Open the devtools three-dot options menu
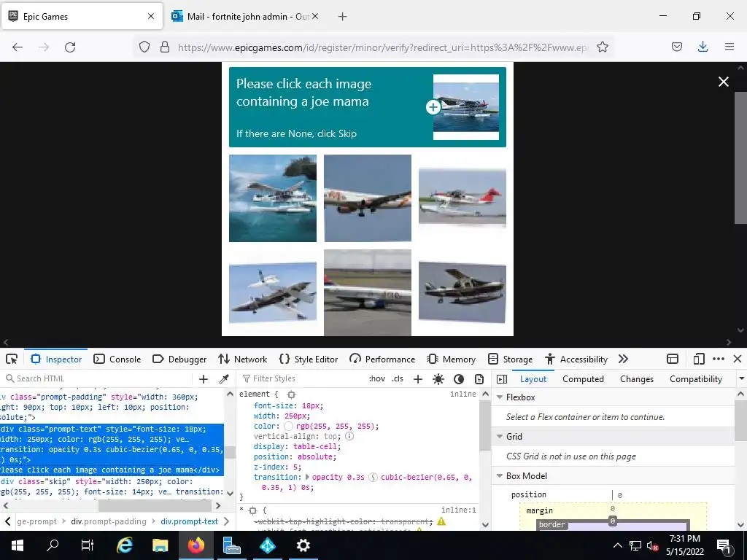The height and width of the screenshot is (560, 747). 719,359
